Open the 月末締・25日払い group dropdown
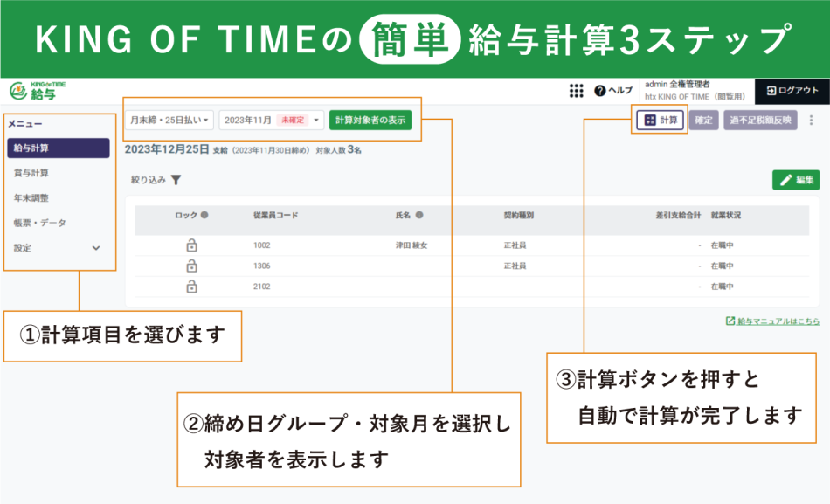 [x=170, y=120]
